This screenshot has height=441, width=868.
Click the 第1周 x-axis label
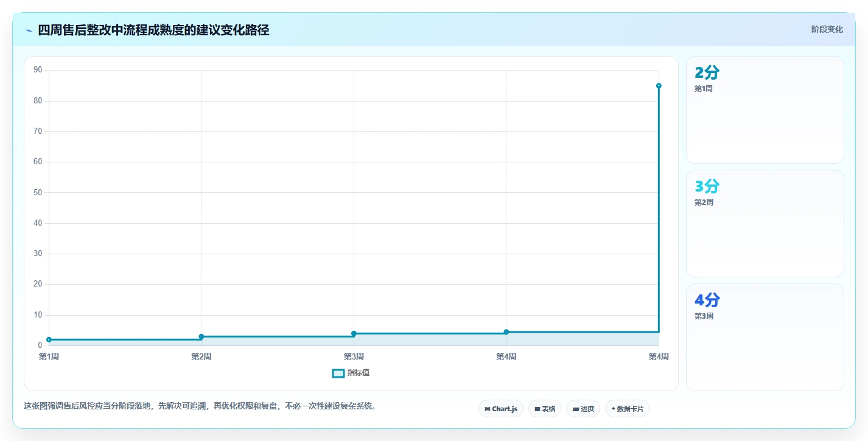click(x=49, y=356)
